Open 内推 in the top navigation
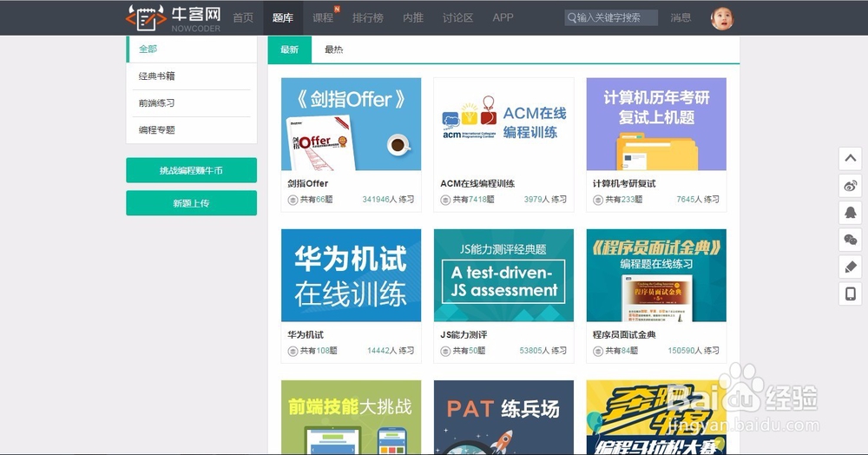 pyautogui.click(x=413, y=17)
